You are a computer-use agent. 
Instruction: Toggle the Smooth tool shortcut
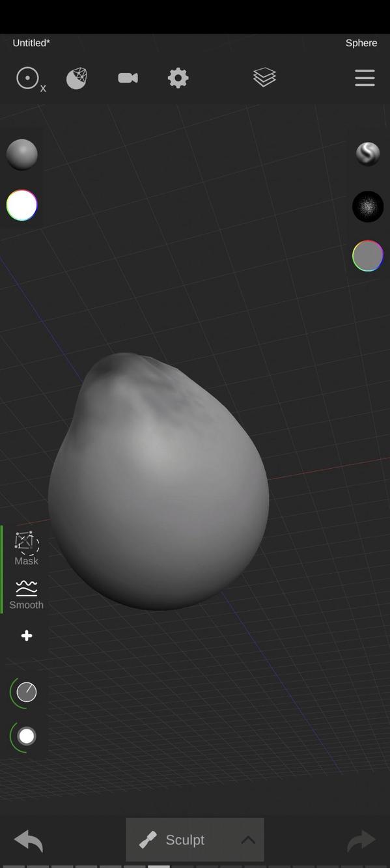[x=26, y=594]
